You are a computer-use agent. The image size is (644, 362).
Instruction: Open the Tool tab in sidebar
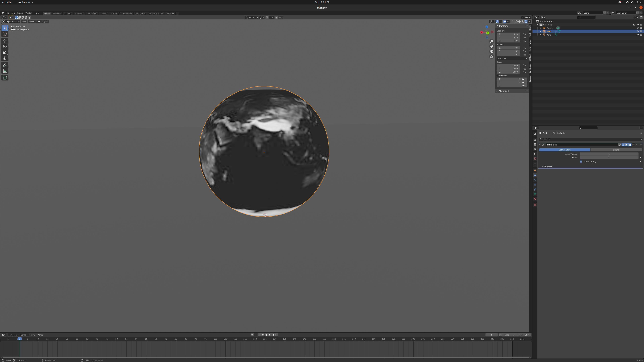click(x=530, y=35)
